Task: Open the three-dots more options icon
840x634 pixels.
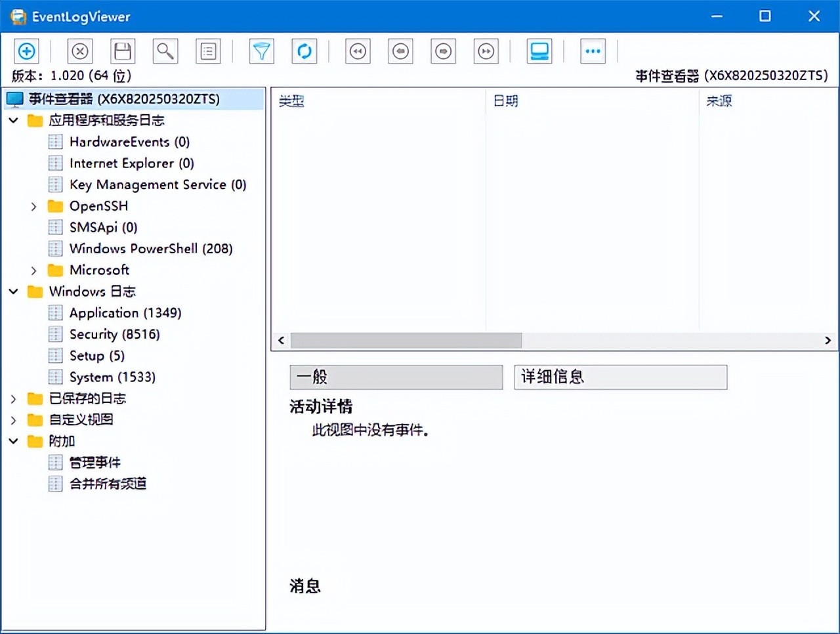Action: pyautogui.click(x=593, y=51)
